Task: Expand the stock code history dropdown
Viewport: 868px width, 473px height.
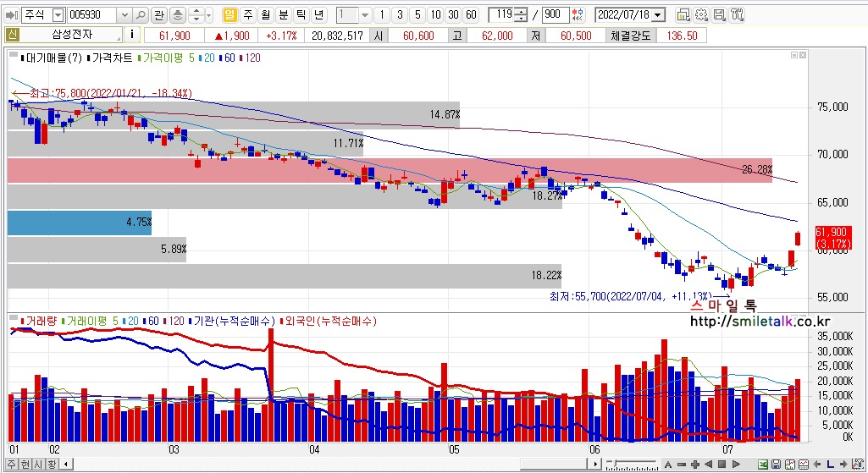Action: [x=124, y=15]
